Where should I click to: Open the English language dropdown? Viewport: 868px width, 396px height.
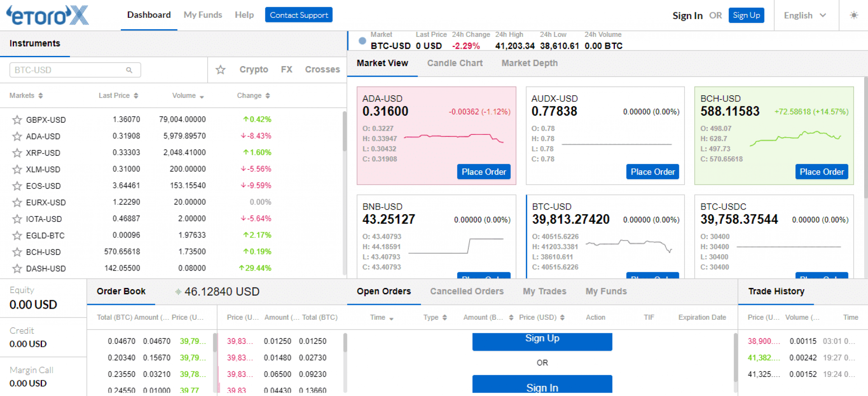click(805, 15)
